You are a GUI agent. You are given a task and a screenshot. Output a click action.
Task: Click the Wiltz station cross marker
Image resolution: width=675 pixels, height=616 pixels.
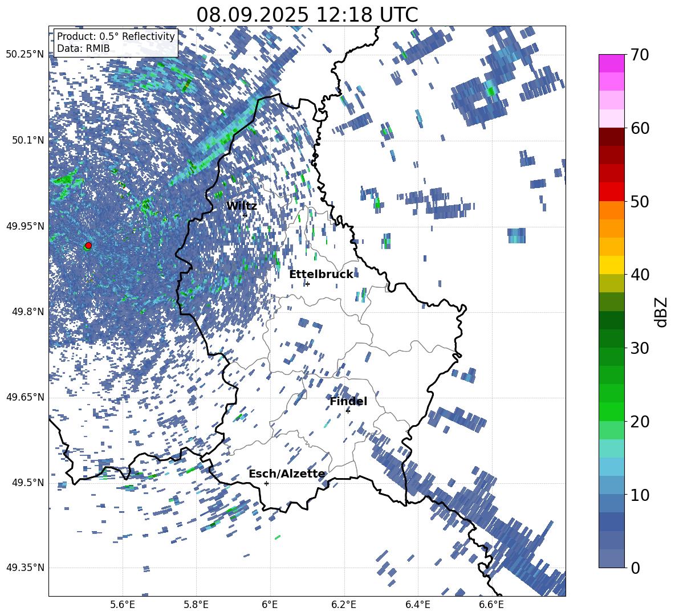point(245,215)
